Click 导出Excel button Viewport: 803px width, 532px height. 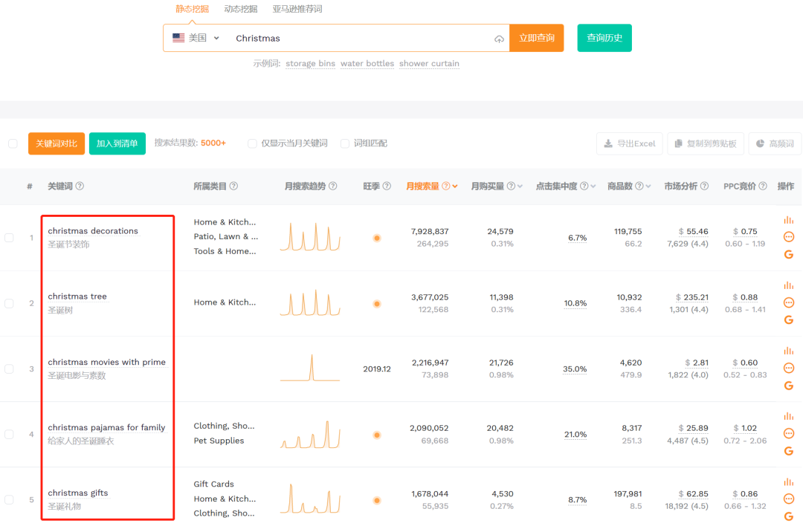(x=630, y=143)
